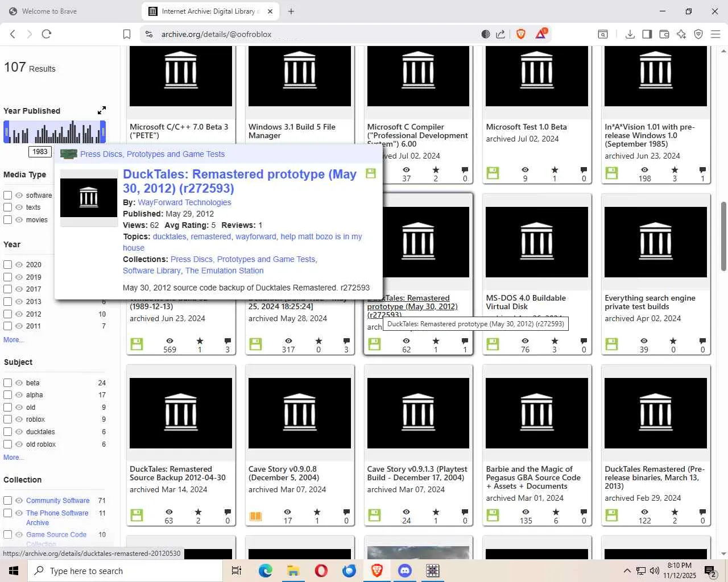
Task: Expand the Year Published histogram
Action: pyautogui.click(x=101, y=110)
